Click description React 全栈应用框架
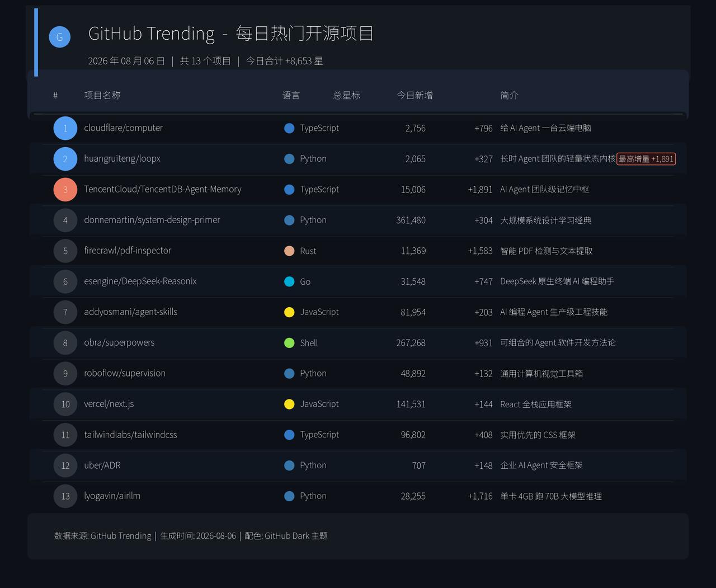Screen dimensions: 716x588 click(536, 404)
